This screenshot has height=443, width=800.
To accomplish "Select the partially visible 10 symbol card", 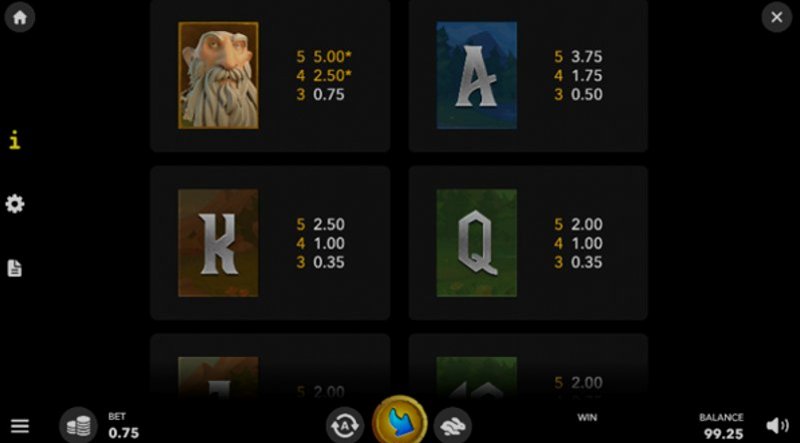I will [477, 376].
